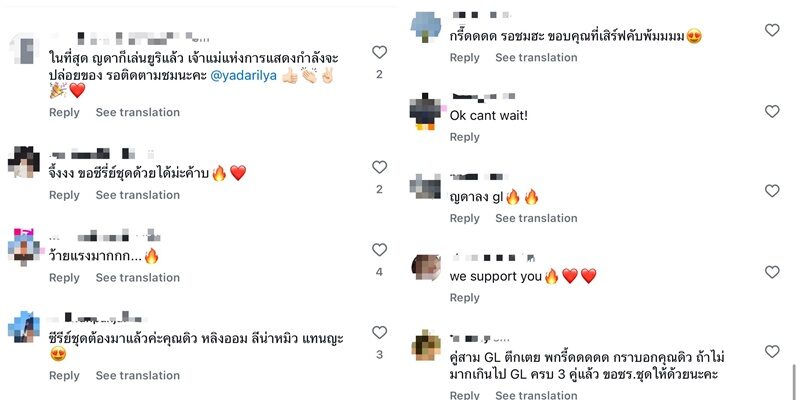Like the comment mentioning @yadarilya
This screenshot has height=404, width=800.
tap(379, 52)
